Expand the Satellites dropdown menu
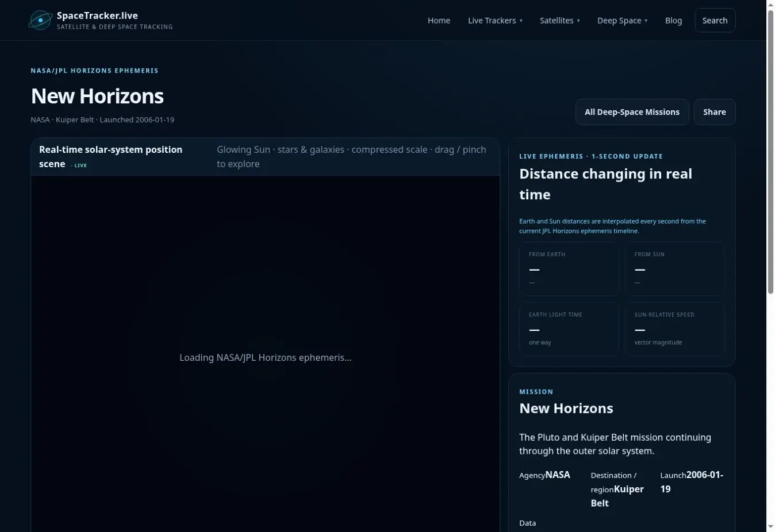This screenshot has width=775, height=532. 559,21
